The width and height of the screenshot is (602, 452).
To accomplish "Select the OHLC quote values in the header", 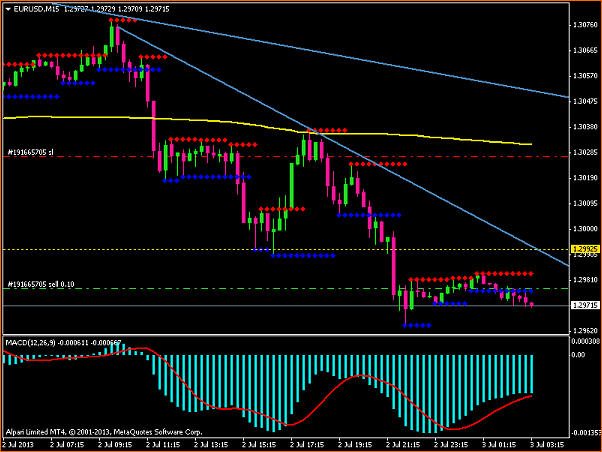I will 117,9.
